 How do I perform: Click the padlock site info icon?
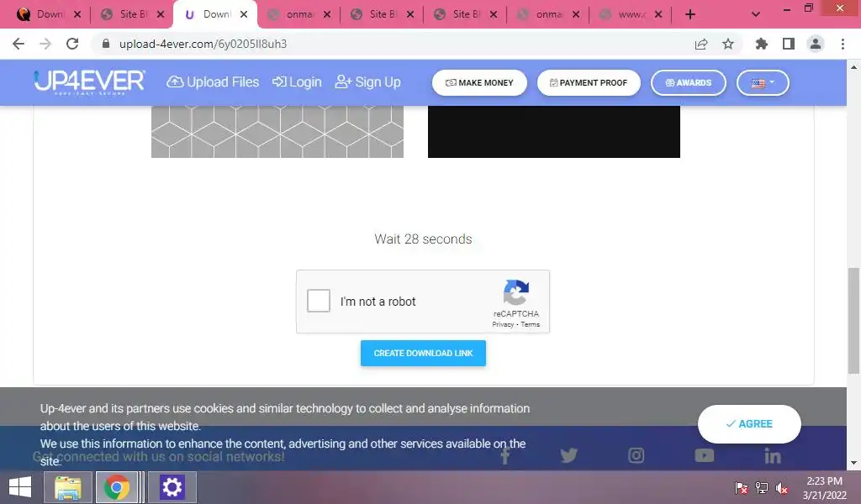tap(106, 44)
